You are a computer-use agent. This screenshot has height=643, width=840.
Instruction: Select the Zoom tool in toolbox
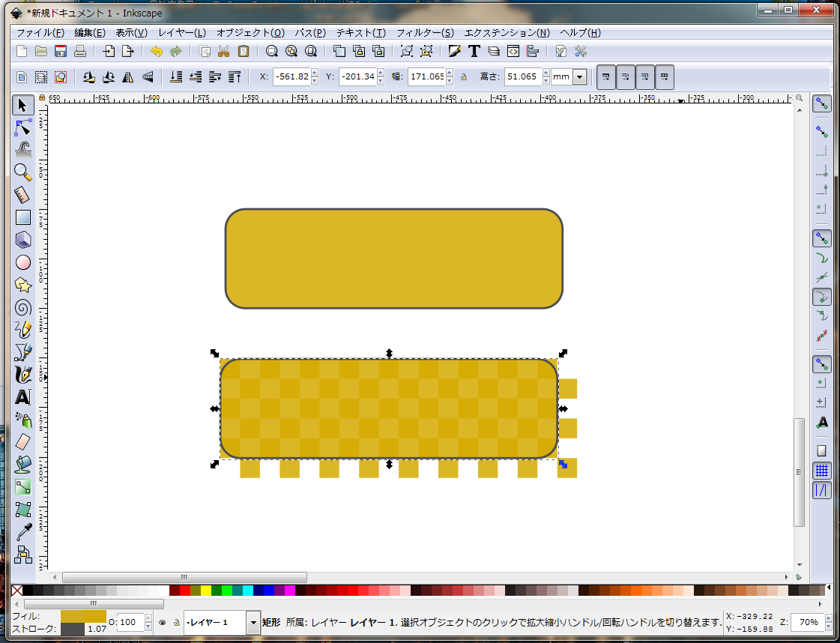(23, 172)
